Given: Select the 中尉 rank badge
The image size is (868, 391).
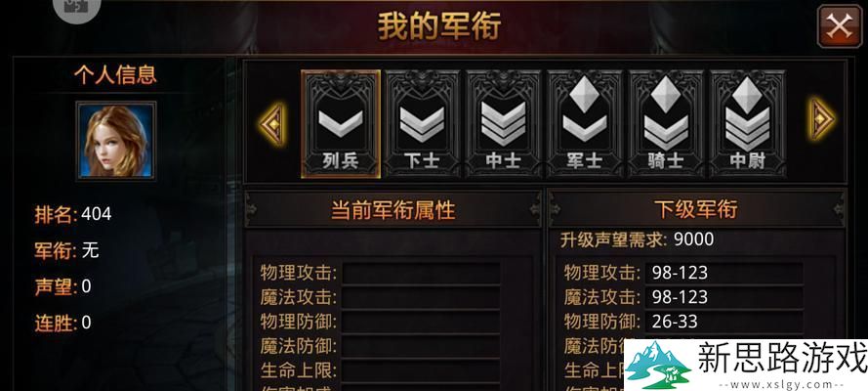Looking at the screenshot, I should [x=747, y=124].
